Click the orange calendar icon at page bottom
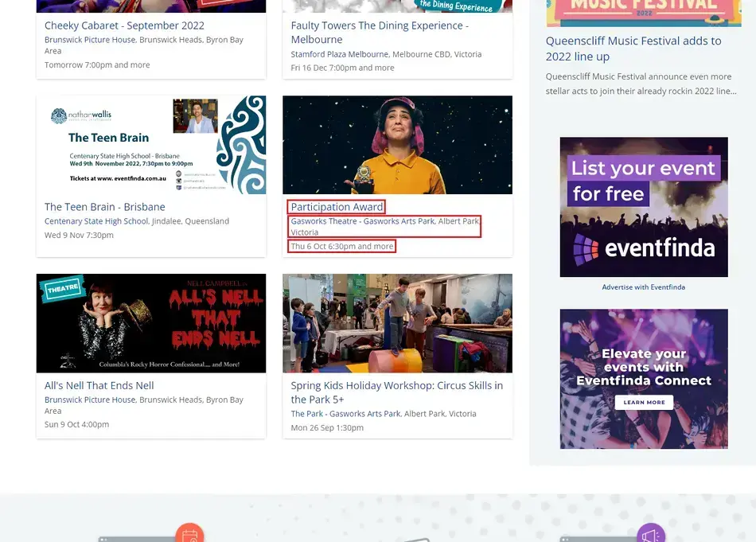 (x=189, y=533)
